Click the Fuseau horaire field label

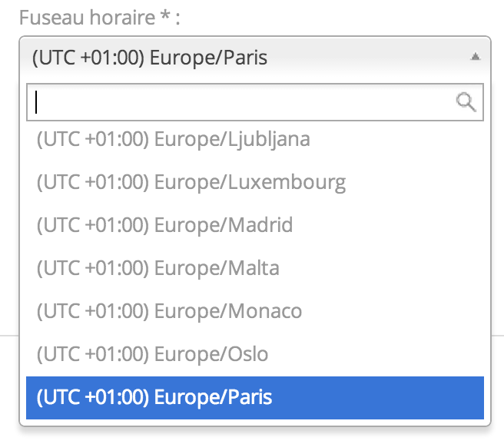point(86,18)
